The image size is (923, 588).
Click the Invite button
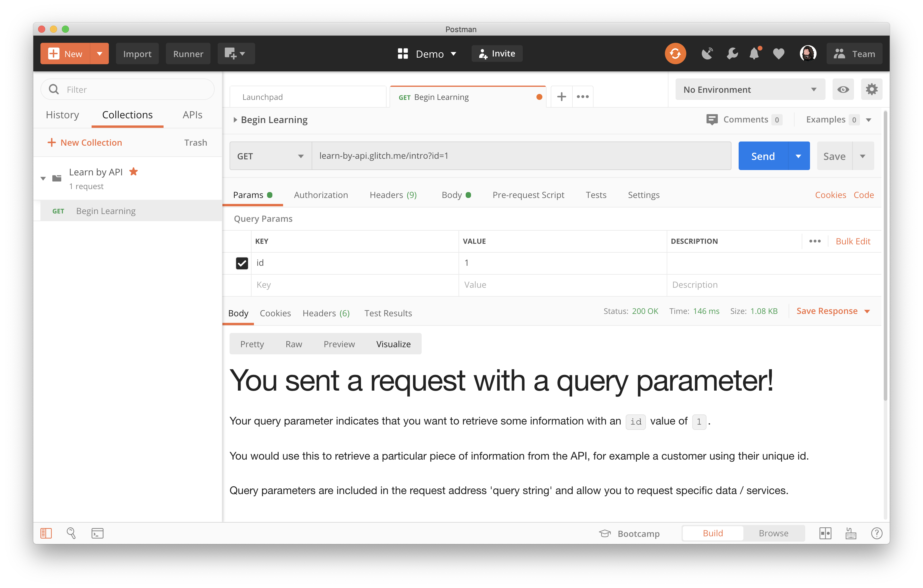click(x=497, y=54)
